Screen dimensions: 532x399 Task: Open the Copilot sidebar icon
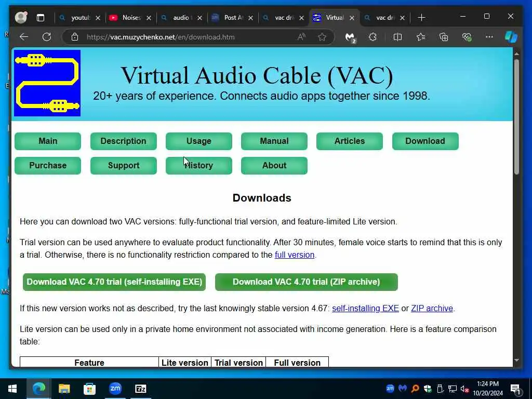pyautogui.click(x=511, y=37)
